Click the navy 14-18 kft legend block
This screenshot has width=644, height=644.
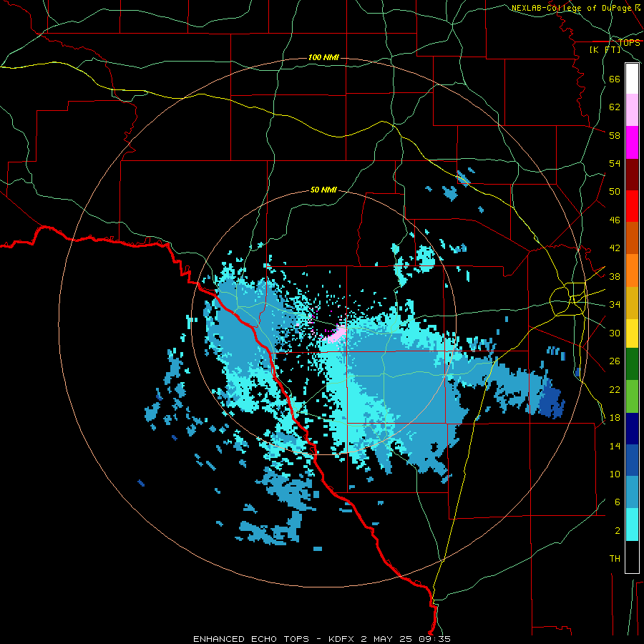pos(632,429)
